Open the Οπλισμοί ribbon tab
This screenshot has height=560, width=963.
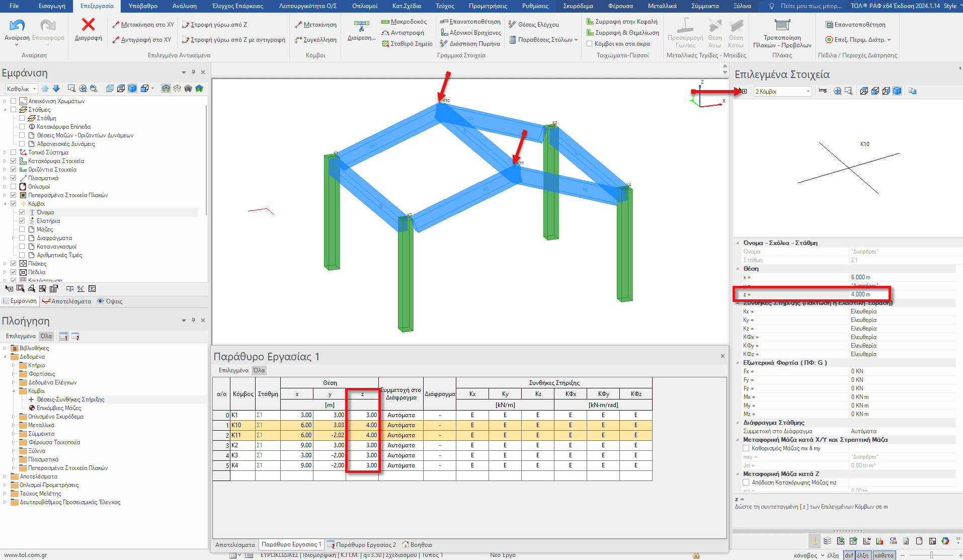pyautogui.click(x=364, y=6)
